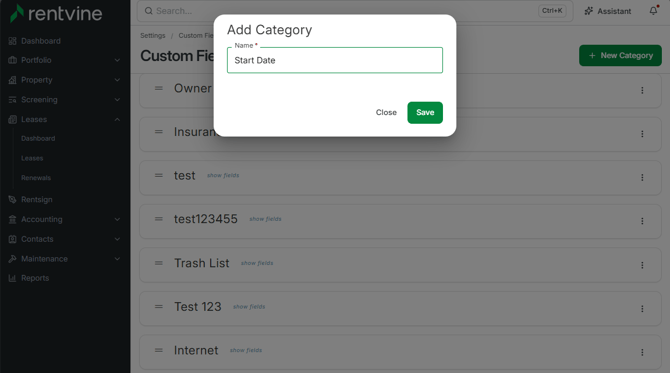
Task: Expand the Maintenance menu chevron
Action: [x=117, y=258]
